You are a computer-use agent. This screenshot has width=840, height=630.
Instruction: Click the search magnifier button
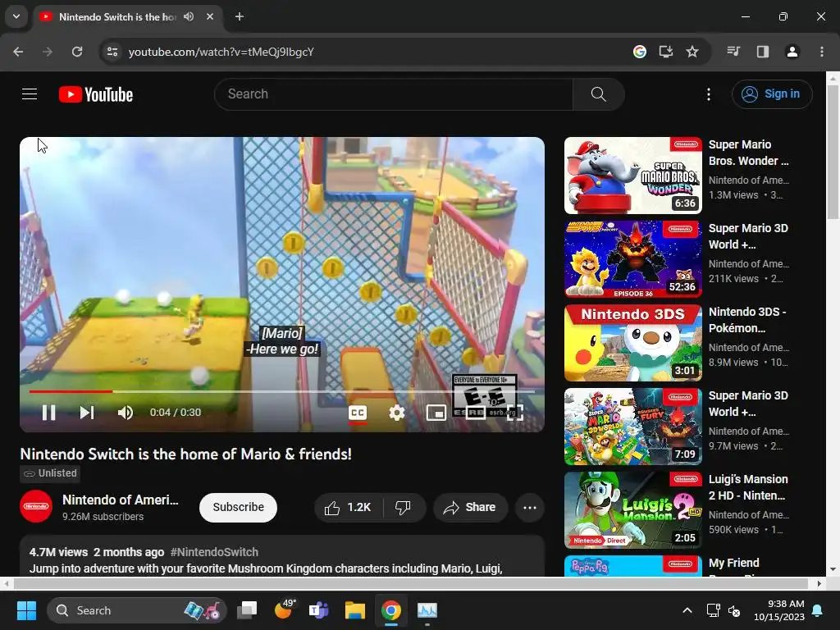pos(598,94)
